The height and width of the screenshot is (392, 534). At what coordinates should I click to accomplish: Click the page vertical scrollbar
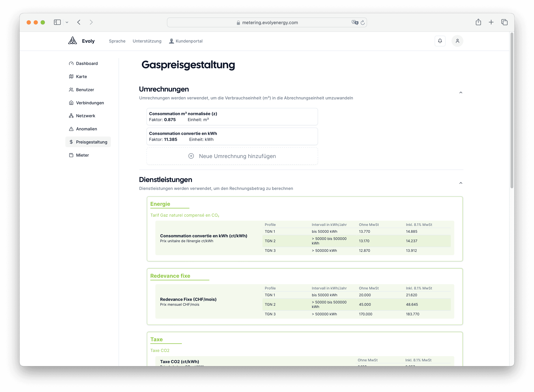pos(512,110)
